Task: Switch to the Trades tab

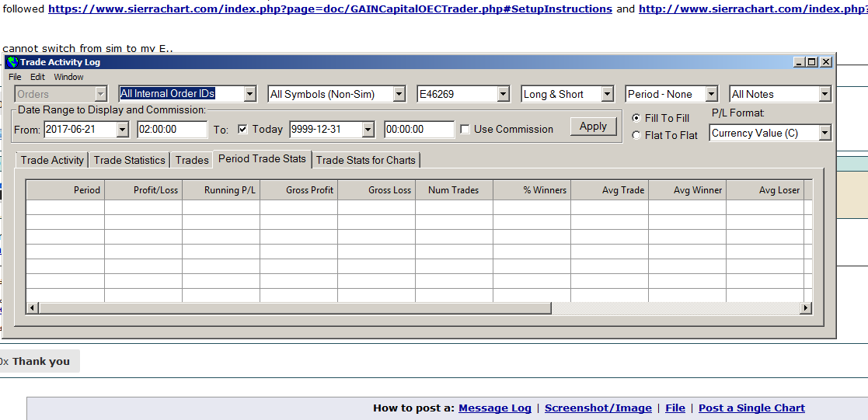Action: (x=191, y=160)
